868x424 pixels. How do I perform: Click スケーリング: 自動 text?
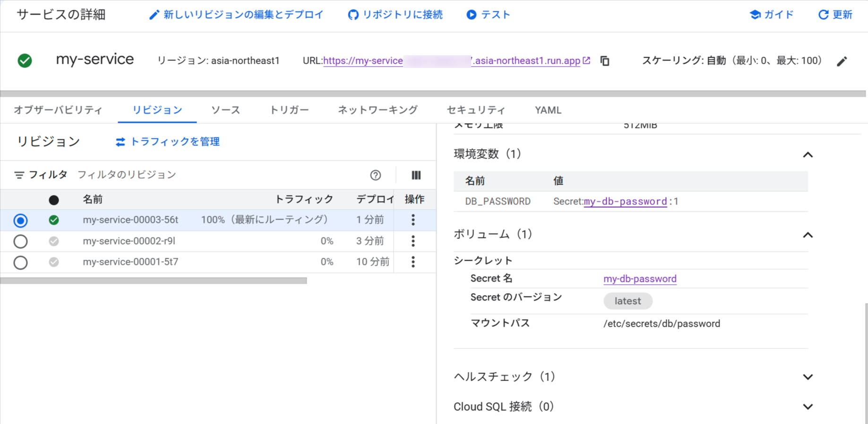click(684, 61)
